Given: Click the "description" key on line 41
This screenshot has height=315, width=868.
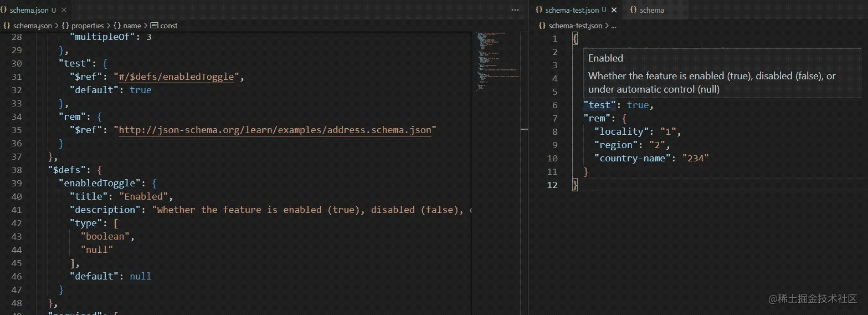Looking at the screenshot, I should click(105, 210).
